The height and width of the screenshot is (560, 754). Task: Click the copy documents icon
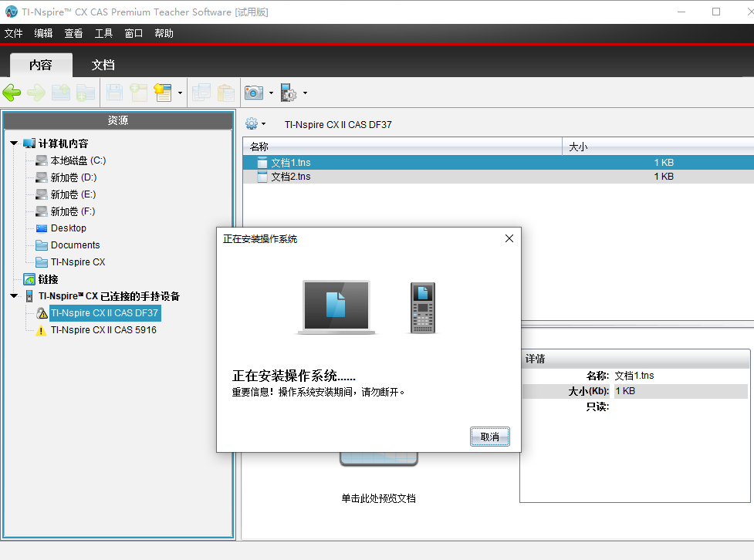(201, 93)
